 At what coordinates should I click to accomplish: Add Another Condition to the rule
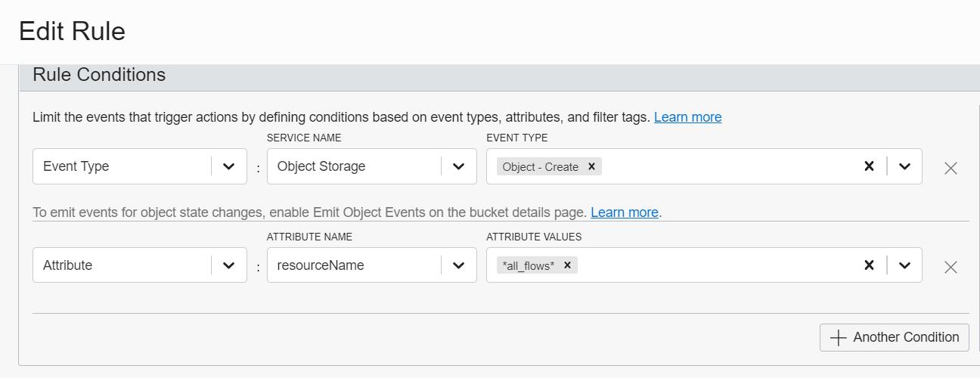(894, 337)
